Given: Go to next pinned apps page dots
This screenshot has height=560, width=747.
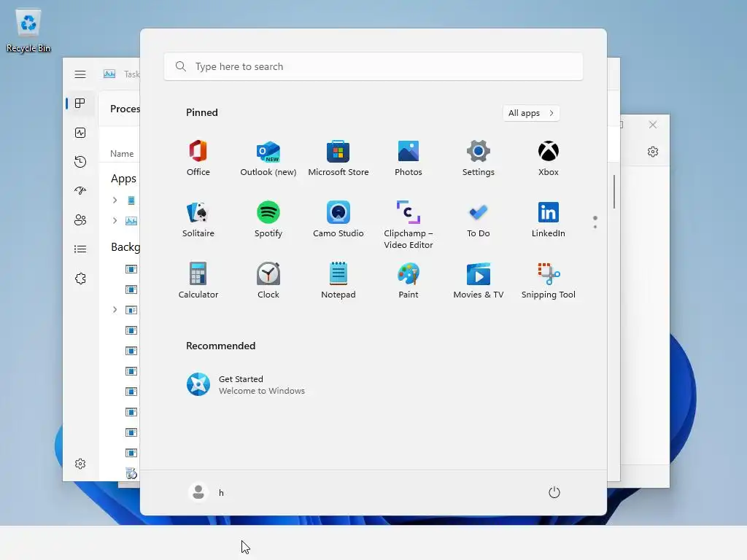Looking at the screenshot, I should (x=595, y=222).
